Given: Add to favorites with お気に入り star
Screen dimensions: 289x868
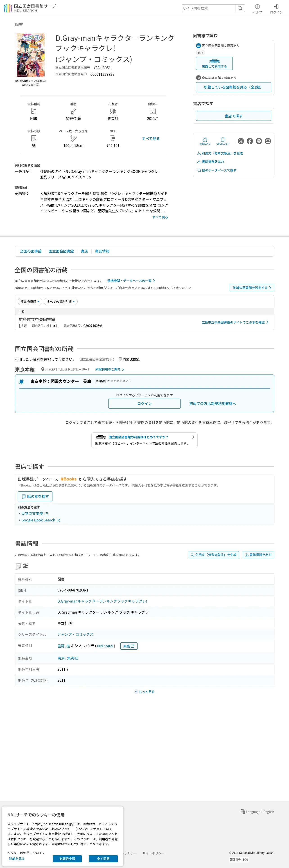Looking at the screenshot, I should click(205, 141).
